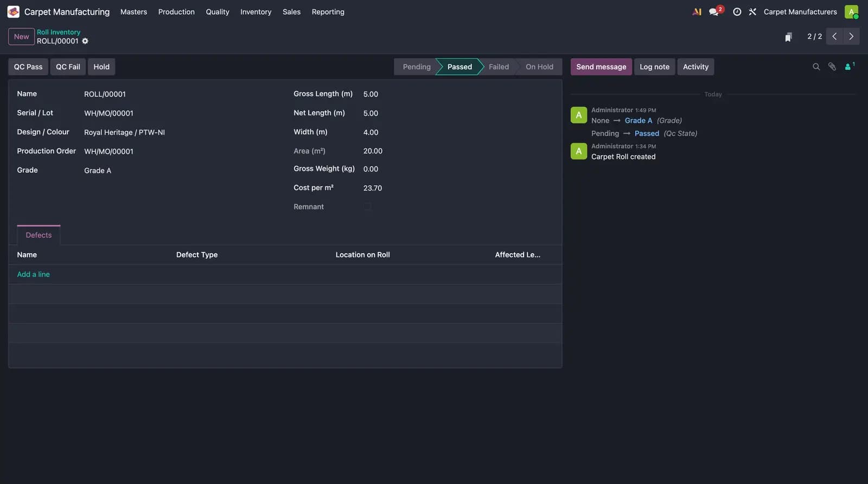
Task: Click the gear actions icon beside ROLL/00001
Action: [85, 41]
